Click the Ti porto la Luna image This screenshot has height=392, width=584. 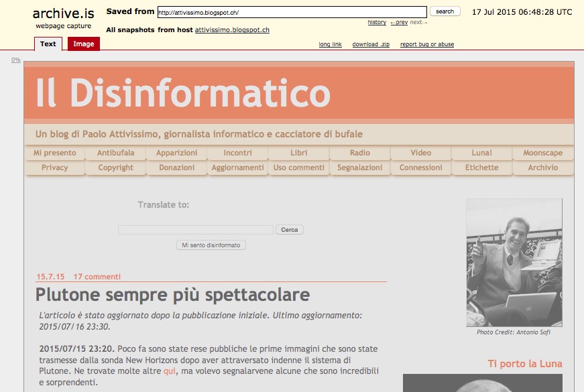click(x=483, y=383)
